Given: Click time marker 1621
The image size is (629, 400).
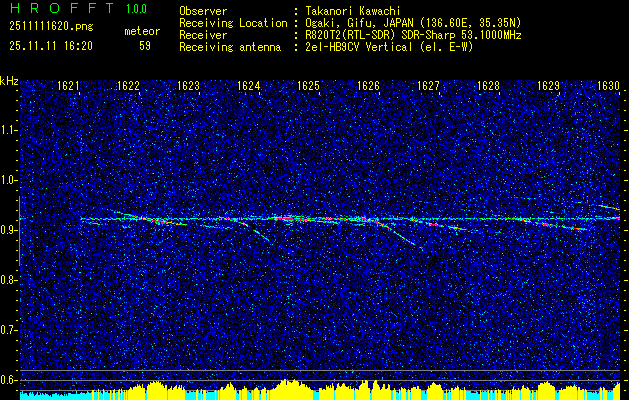Looking at the screenshot, I should 68,85.
